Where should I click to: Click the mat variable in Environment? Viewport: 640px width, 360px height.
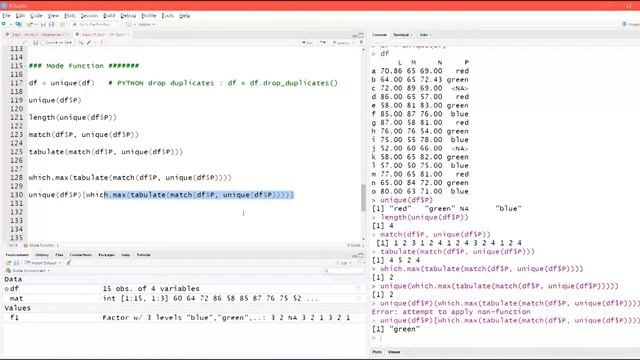tap(16, 298)
